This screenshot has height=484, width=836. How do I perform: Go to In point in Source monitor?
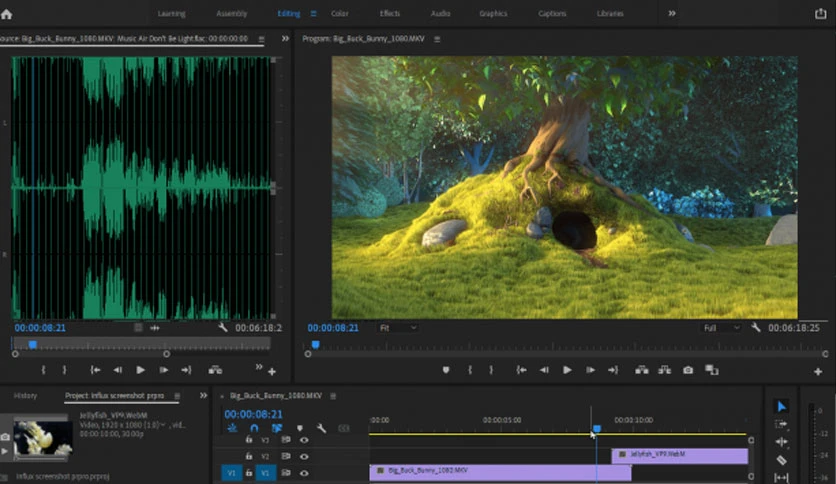coord(95,370)
